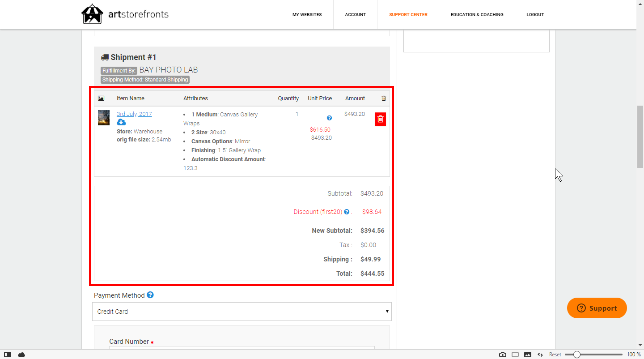
Task: Click the 100 % zoom indicator
Action: [634, 355]
